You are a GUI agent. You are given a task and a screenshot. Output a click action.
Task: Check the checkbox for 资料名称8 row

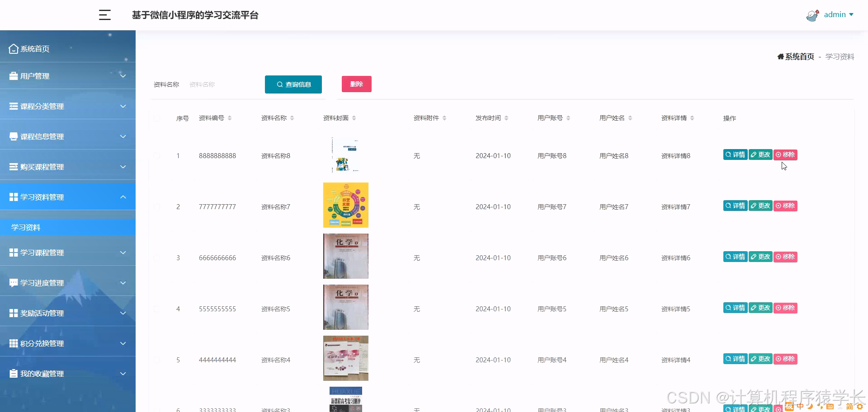pos(157,155)
